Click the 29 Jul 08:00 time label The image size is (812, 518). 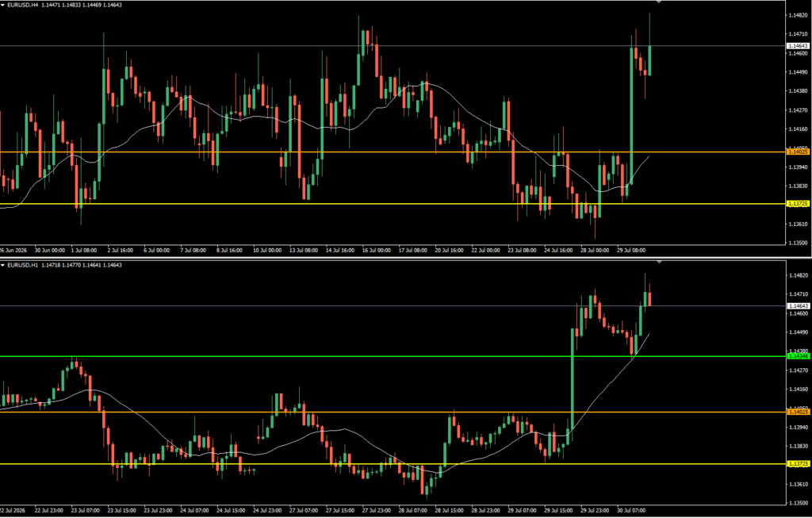pyautogui.click(x=632, y=250)
